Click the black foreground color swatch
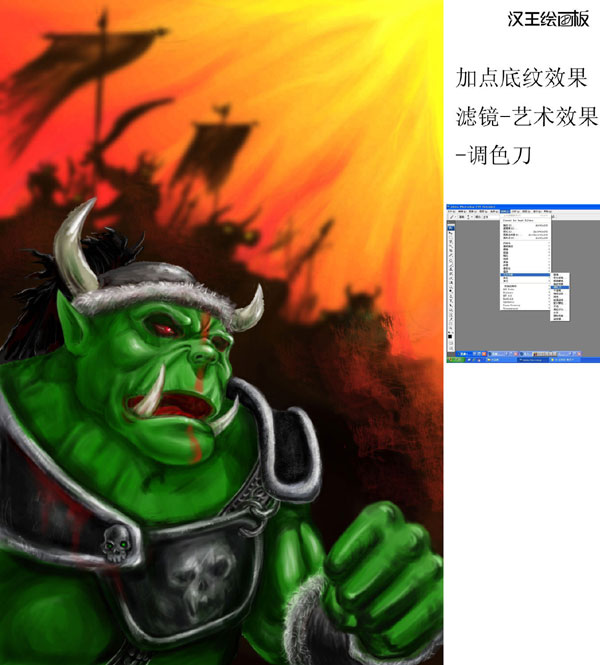600x665 pixels. point(449,336)
